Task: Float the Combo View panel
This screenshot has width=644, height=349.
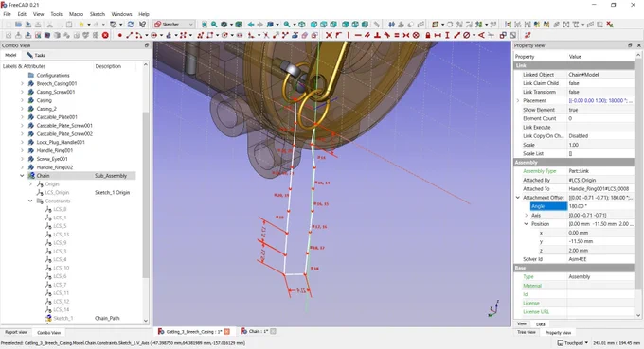Action: (x=147, y=45)
